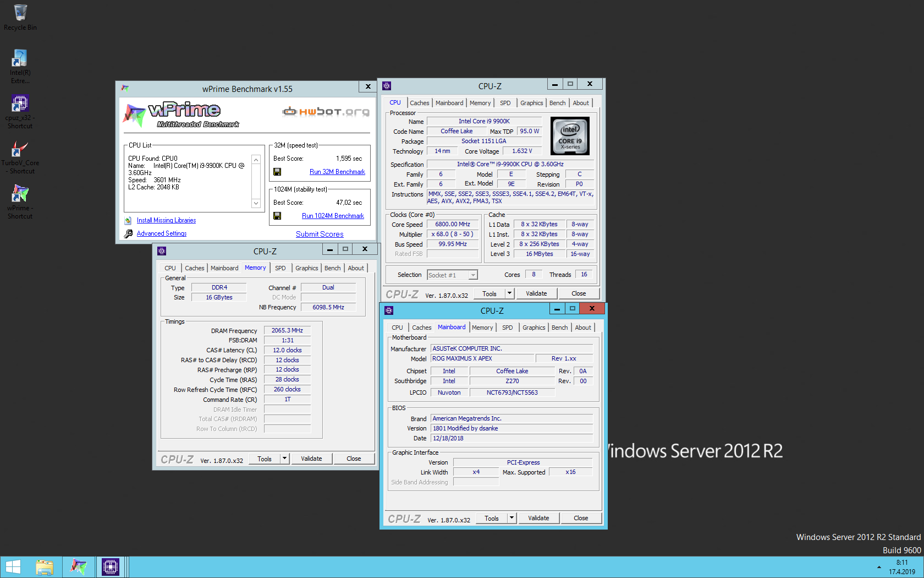Click CPU-Z mainboard window title icon
The height and width of the screenshot is (578, 924).
coord(389,310)
